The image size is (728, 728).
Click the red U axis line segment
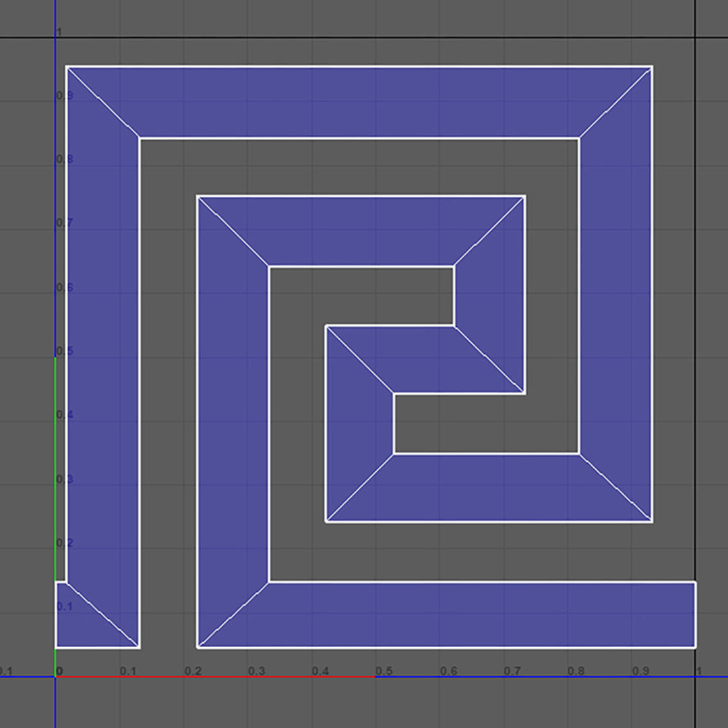click(215, 677)
